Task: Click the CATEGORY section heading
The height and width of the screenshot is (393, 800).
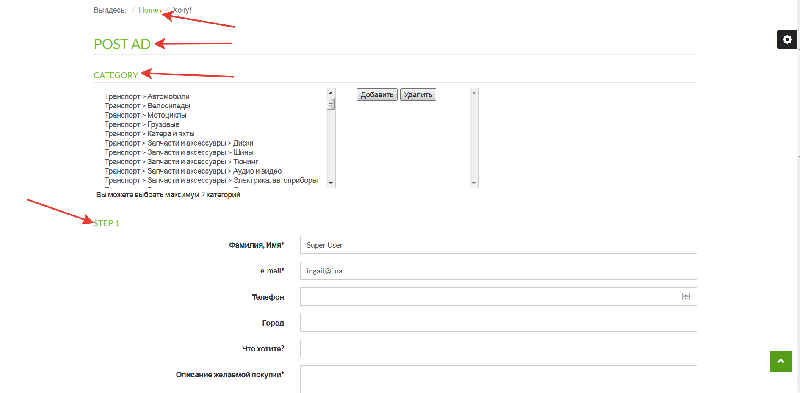Action: coord(116,75)
